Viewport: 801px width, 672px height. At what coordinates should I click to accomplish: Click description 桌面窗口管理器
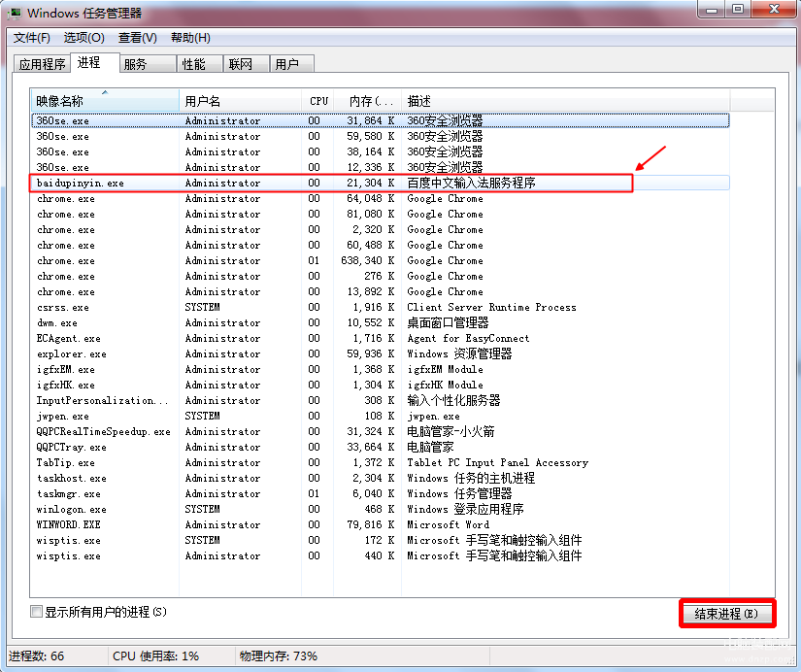[448, 323]
